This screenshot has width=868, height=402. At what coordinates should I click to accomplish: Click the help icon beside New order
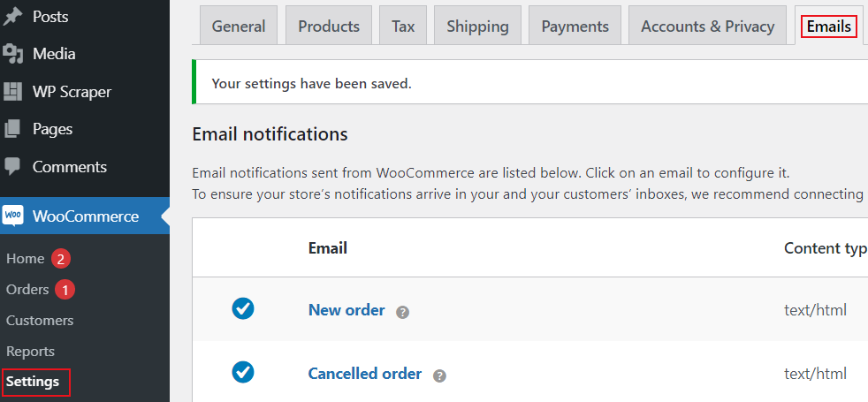click(402, 313)
